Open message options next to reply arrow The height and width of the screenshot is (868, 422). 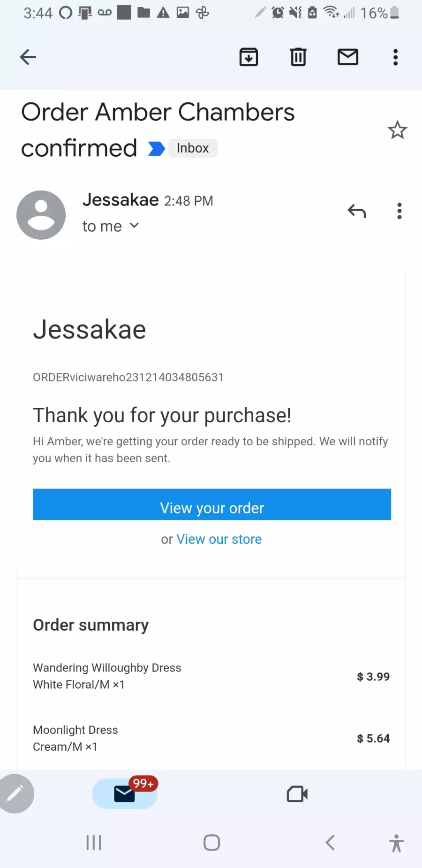coord(399,211)
